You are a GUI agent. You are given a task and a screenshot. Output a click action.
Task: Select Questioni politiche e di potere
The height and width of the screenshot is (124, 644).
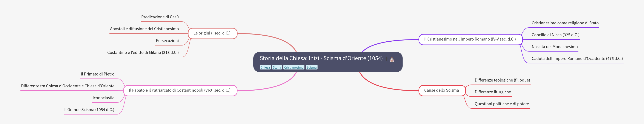[x=501, y=104]
